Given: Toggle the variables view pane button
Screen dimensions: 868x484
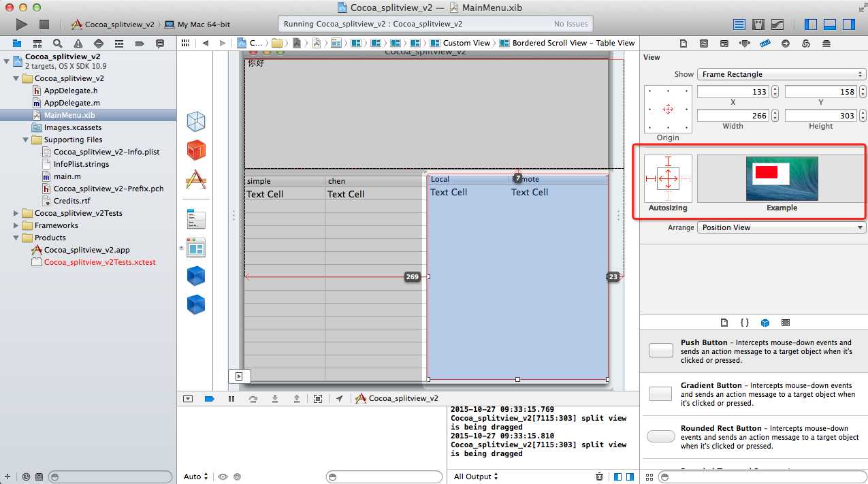Looking at the screenshot, I should [x=617, y=477].
